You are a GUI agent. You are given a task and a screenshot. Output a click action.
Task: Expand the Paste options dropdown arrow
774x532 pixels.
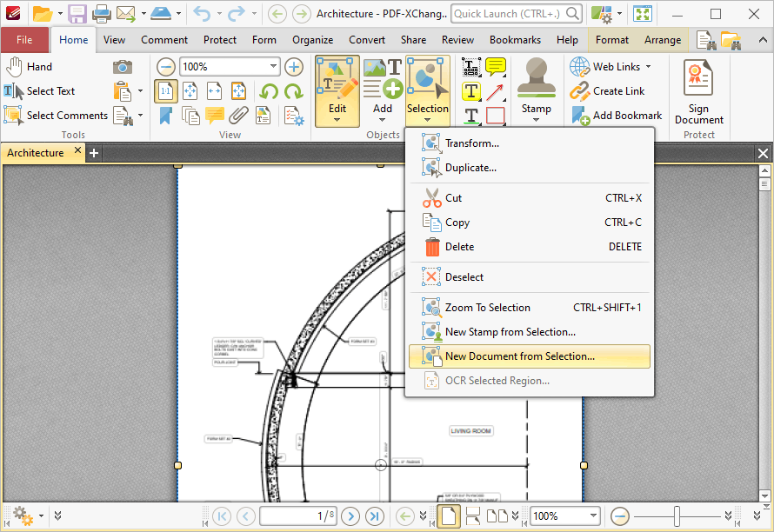tap(141, 90)
